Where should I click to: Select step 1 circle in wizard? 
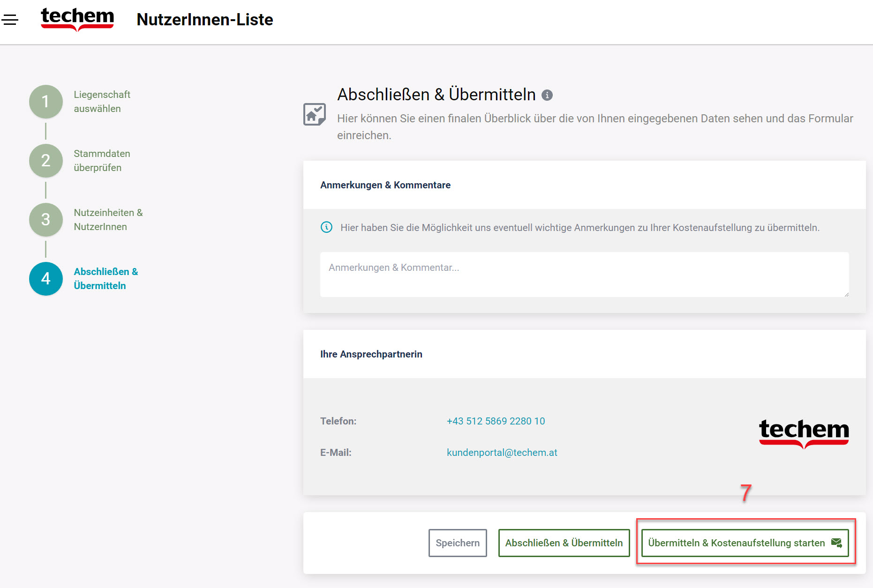tap(46, 102)
